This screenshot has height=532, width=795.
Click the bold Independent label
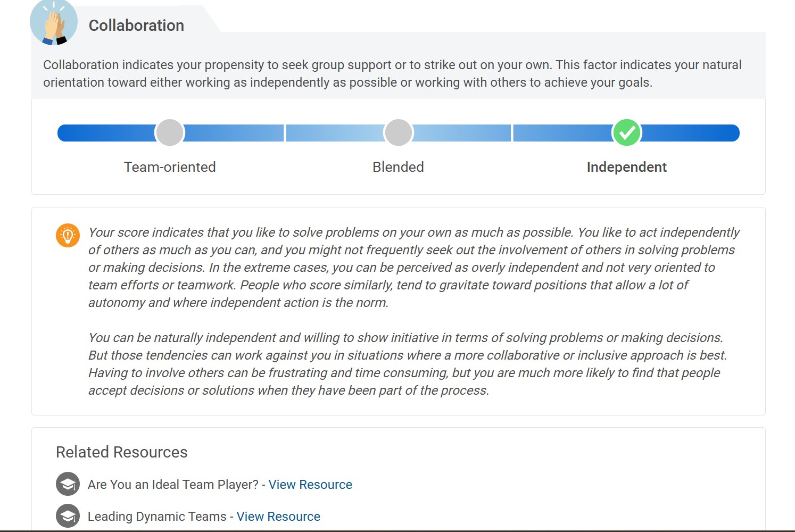(x=626, y=167)
